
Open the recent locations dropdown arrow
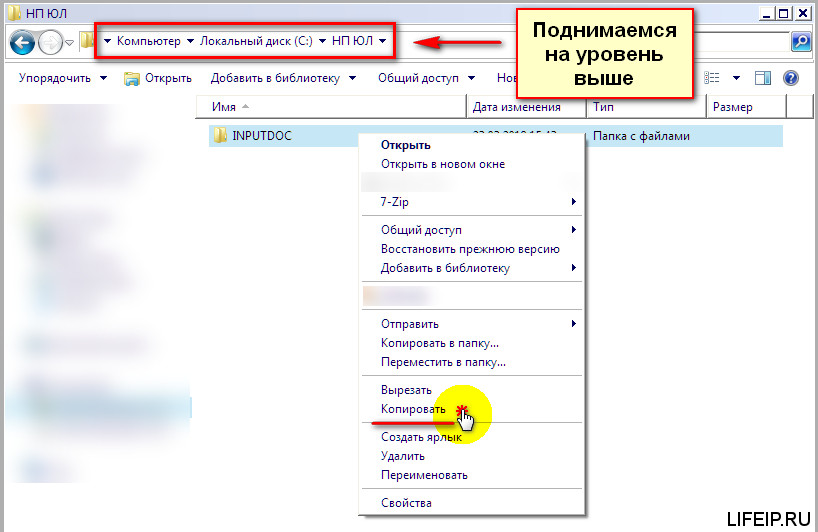click(69, 43)
